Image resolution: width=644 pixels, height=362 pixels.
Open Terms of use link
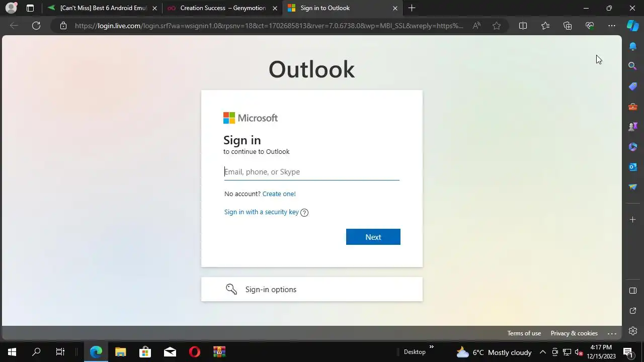pyautogui.click(x=524, y=333)
